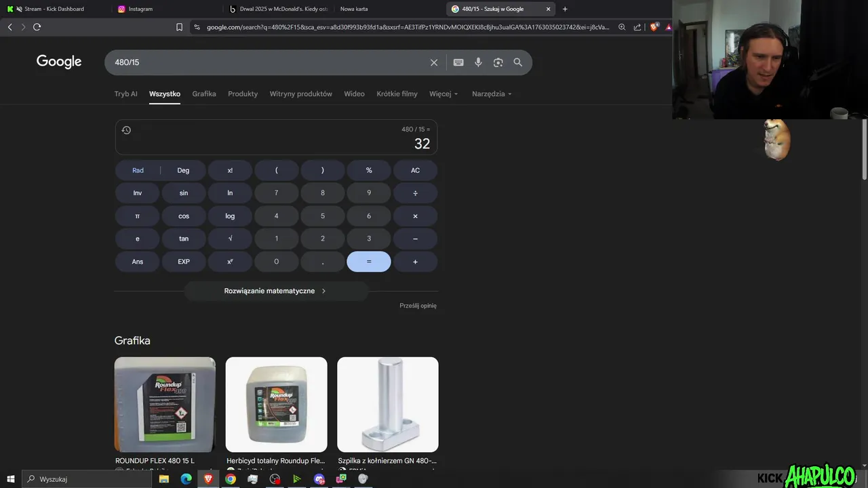Open the on-screen keyboard icon in the search box
The width and height of the screenshot is (868, 488).
click(458, 62)
